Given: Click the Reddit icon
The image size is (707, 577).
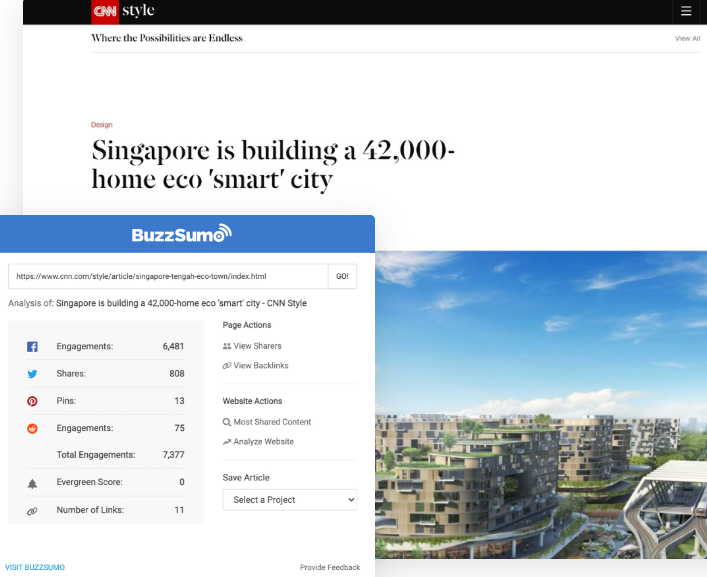Looking at the screenshot, I should click(x=32, y=428).
